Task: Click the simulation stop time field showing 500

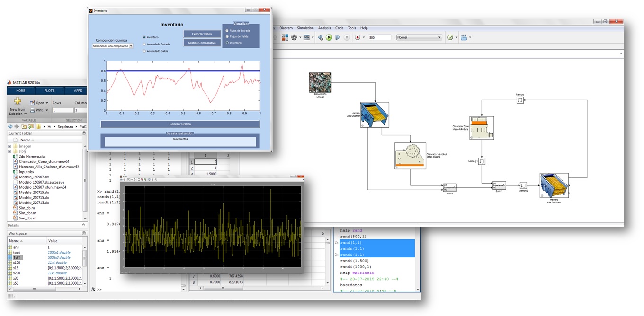Action: (379, 37)
